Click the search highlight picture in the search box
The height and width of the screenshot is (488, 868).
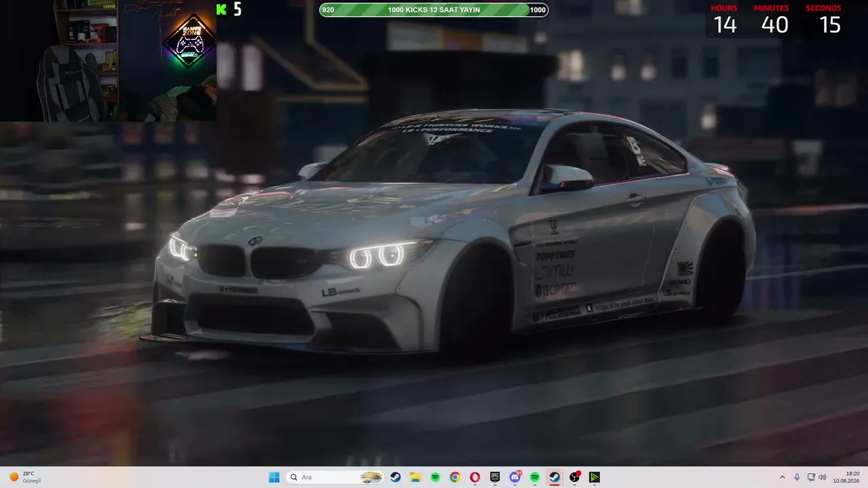(371, 477)
